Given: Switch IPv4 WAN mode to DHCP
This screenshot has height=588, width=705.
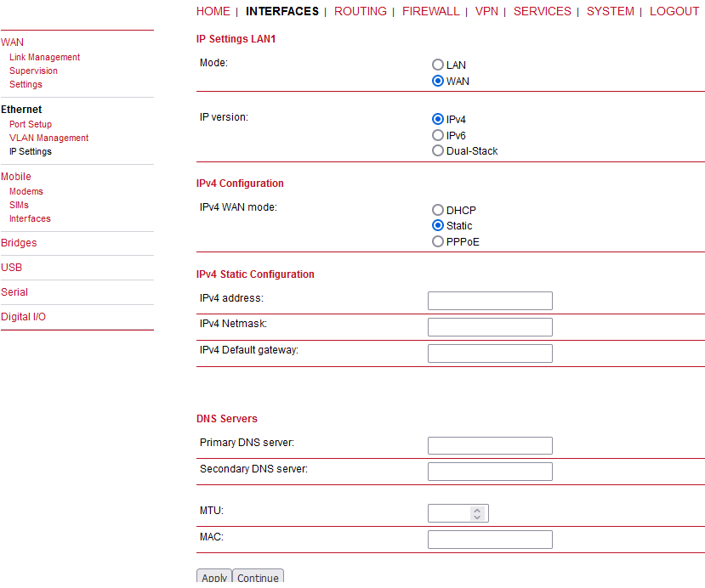Looking at the screenshot, I should pos(437,210).
